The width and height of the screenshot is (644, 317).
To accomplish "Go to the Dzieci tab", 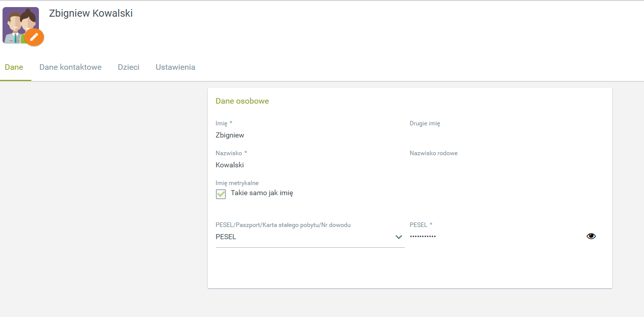I will (x=128, y=67).
